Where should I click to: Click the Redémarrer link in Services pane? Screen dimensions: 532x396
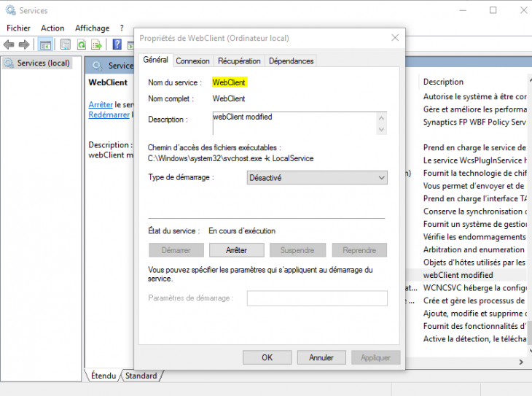coord(109,114)
